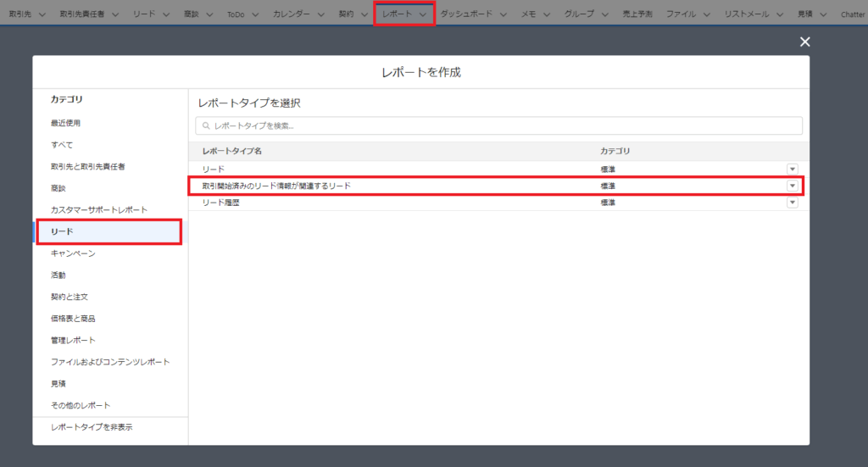Open the レポート navigation tab
Screen dimensions: 868x467
397,14
